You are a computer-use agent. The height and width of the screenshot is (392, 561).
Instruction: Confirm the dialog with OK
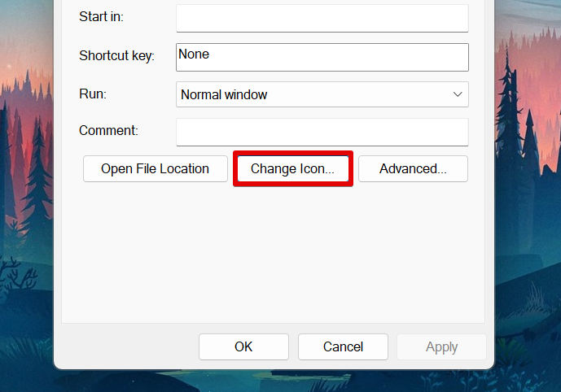pyautogui.click(x=243, y=346)
